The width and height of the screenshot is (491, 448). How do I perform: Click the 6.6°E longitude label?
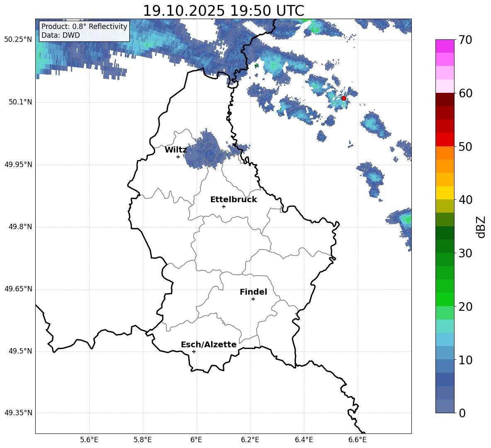pyautogui.click(x=357, y=440)
